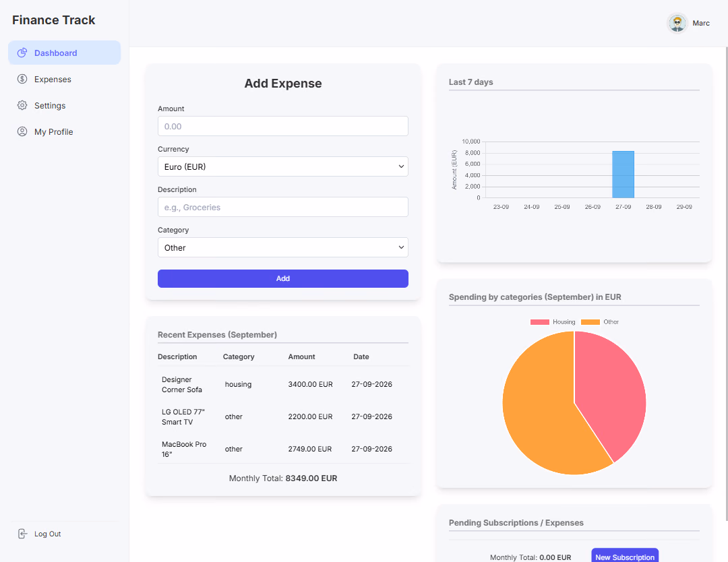Open the Dashboard menu item

point(65,53)
